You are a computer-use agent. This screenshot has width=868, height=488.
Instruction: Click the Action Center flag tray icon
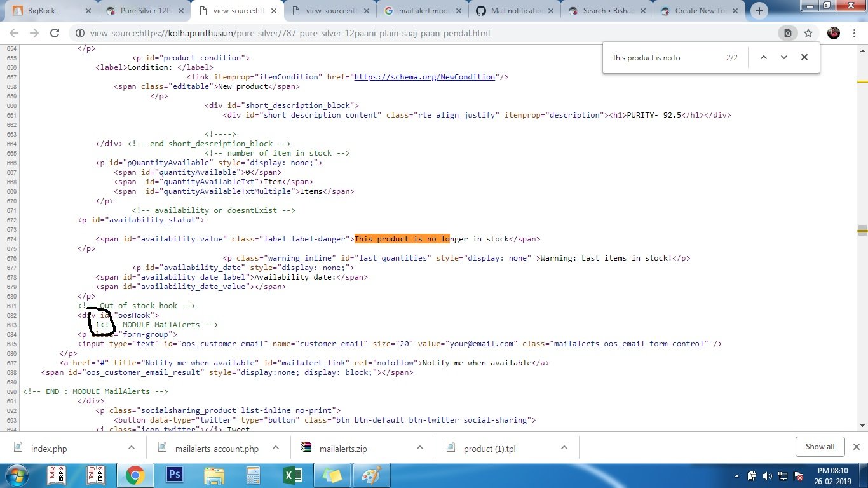[797, 476]
